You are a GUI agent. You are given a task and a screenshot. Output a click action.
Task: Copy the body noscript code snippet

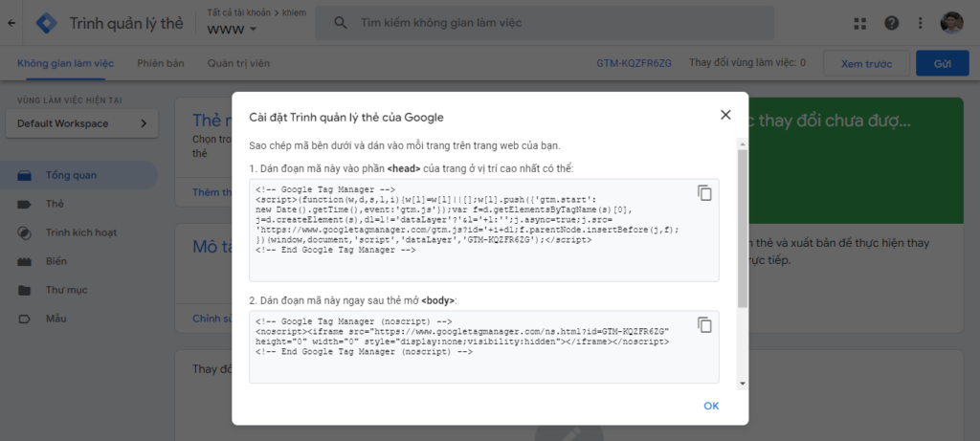coord(704,325)
